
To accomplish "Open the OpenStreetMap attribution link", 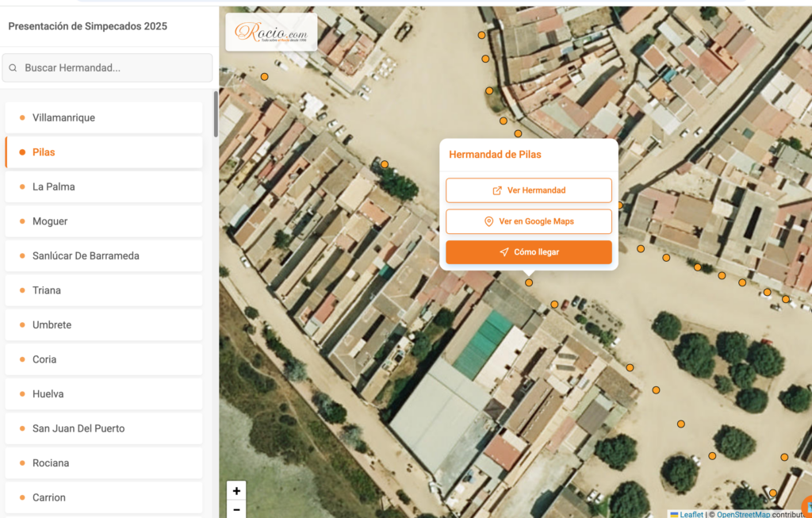I will point(743,514).
